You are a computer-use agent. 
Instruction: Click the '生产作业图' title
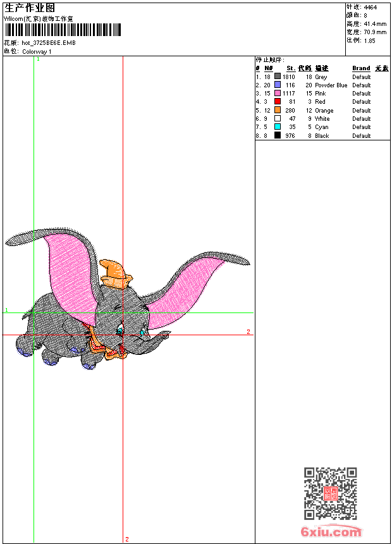click(x=30, y=8)
